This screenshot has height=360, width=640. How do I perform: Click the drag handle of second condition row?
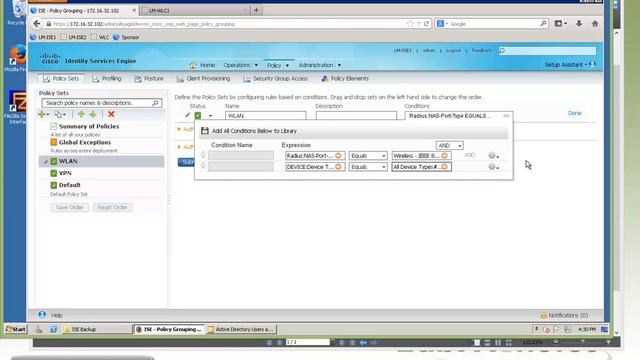(203, 166)
